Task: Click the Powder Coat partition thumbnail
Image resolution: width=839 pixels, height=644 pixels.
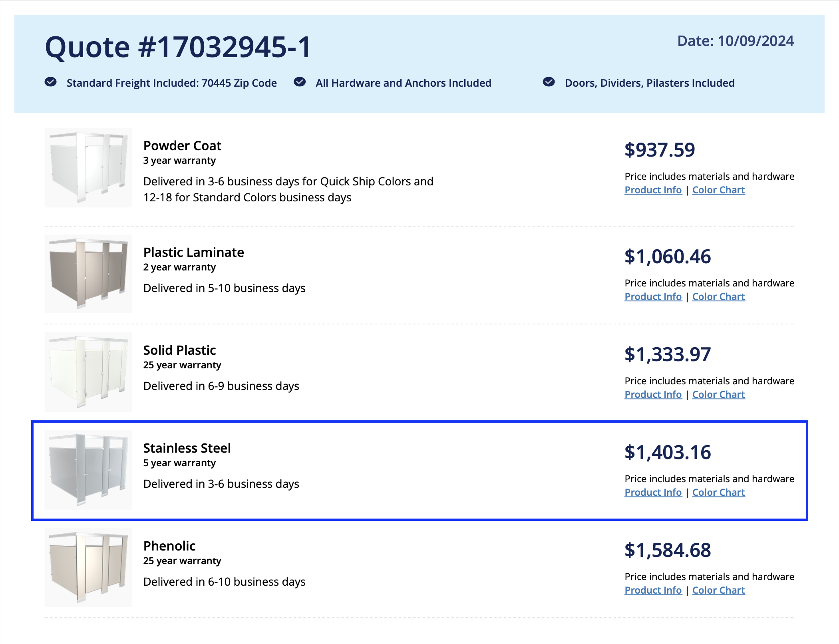Action: tap(88, 167)
